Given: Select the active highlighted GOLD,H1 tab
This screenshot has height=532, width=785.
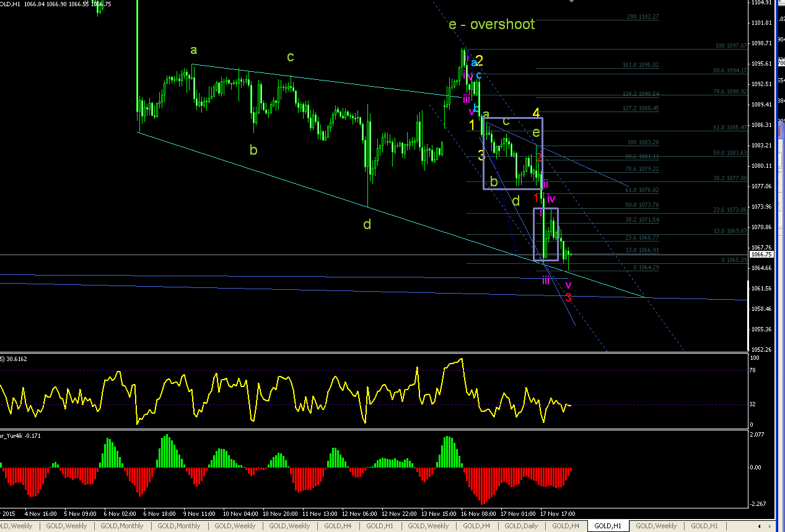Looking at the screenshot, I should pos(608,526).
